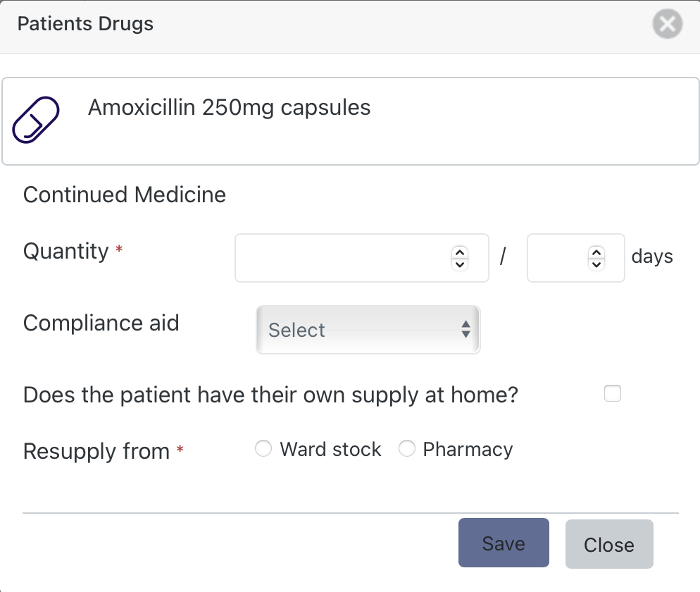Decrement days with the down stepper arrow
Viewport: 700px width, 592px height.
[x=595, y=264]
